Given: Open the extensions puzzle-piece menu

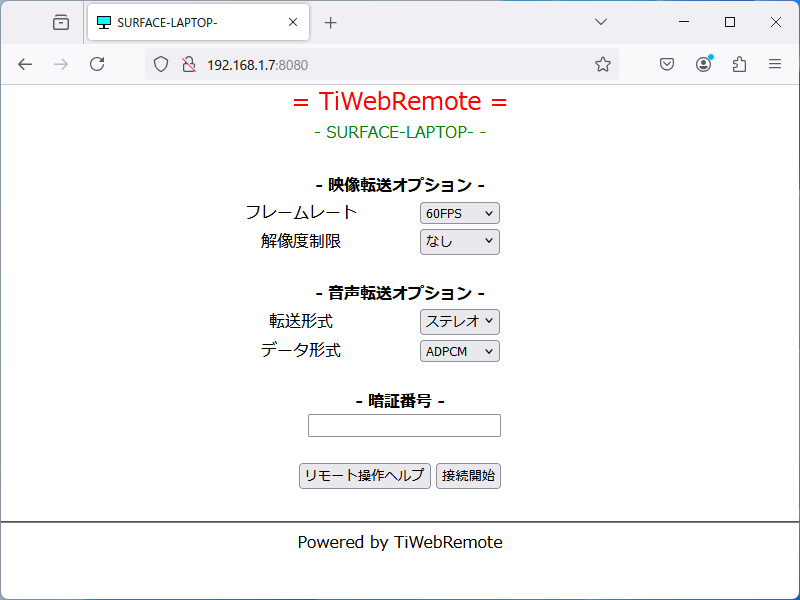Looking at the screenshot, I should pos(739,63).
